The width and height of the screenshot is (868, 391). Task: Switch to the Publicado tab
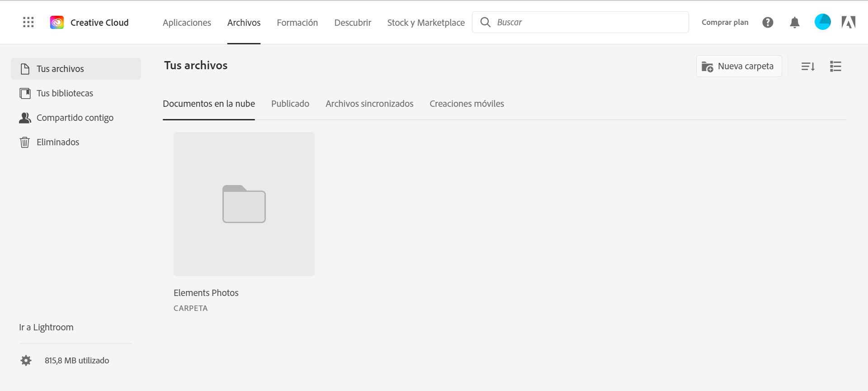point(290,104)
